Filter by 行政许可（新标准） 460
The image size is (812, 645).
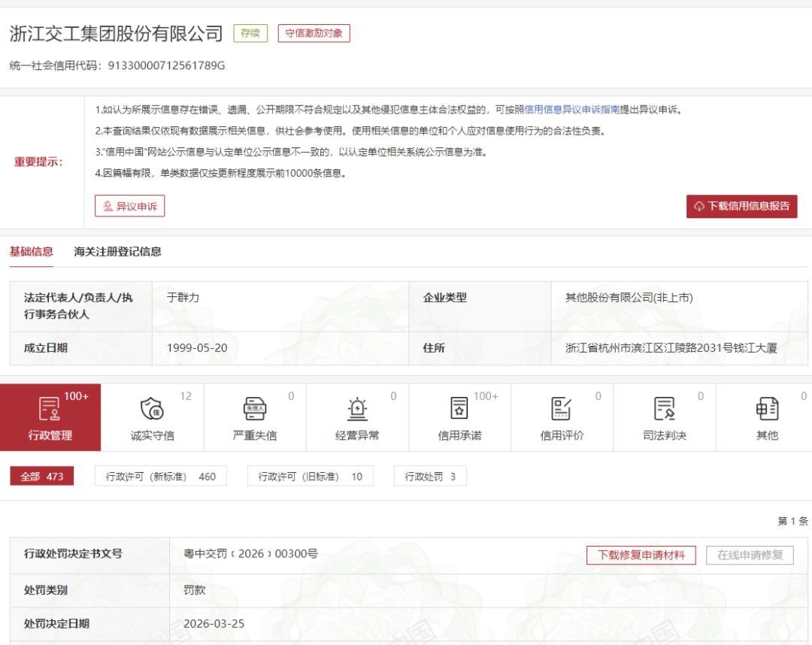click(x=160, y=477)
